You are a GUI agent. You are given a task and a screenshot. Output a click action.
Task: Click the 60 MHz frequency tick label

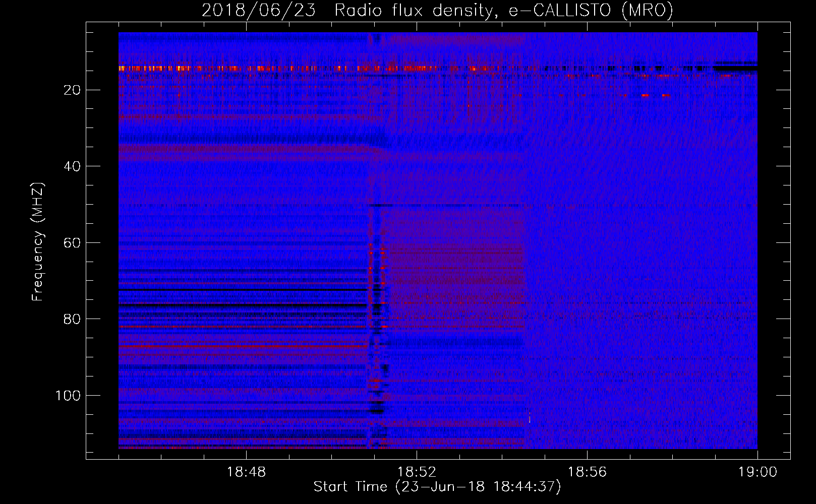click(x=73, y=243)
